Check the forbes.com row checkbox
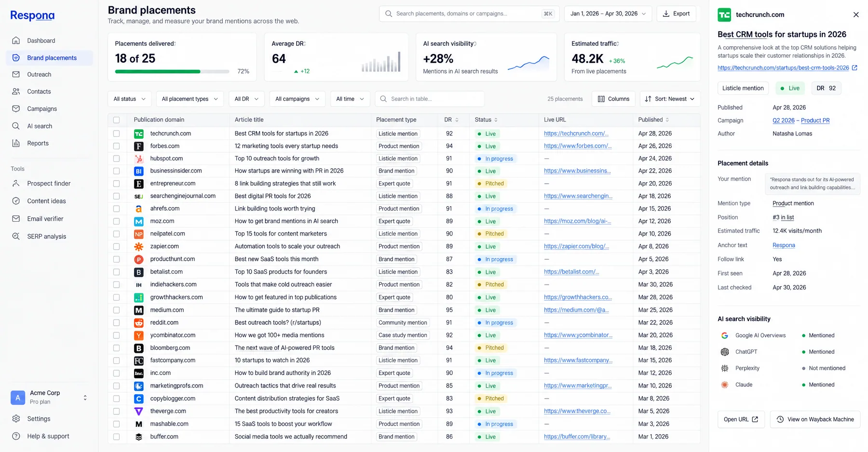This screenshot has width=868, height=452. click(x=116, y=146)
